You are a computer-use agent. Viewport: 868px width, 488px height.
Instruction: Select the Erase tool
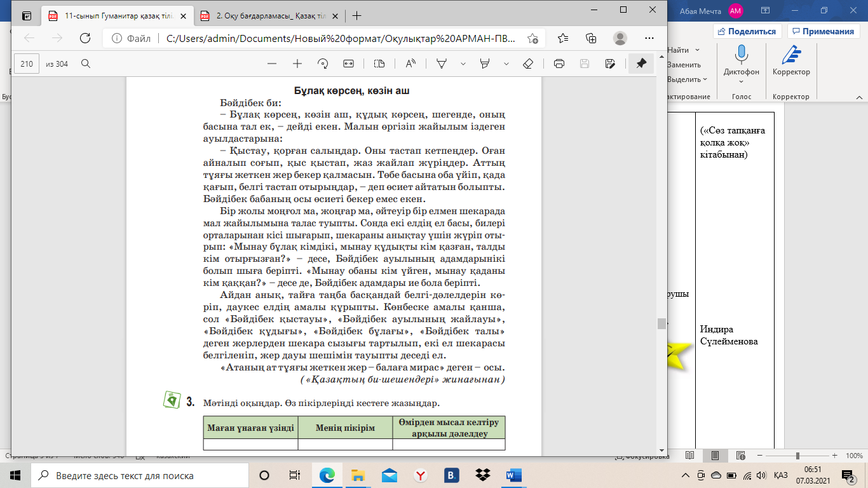[527, 64]
